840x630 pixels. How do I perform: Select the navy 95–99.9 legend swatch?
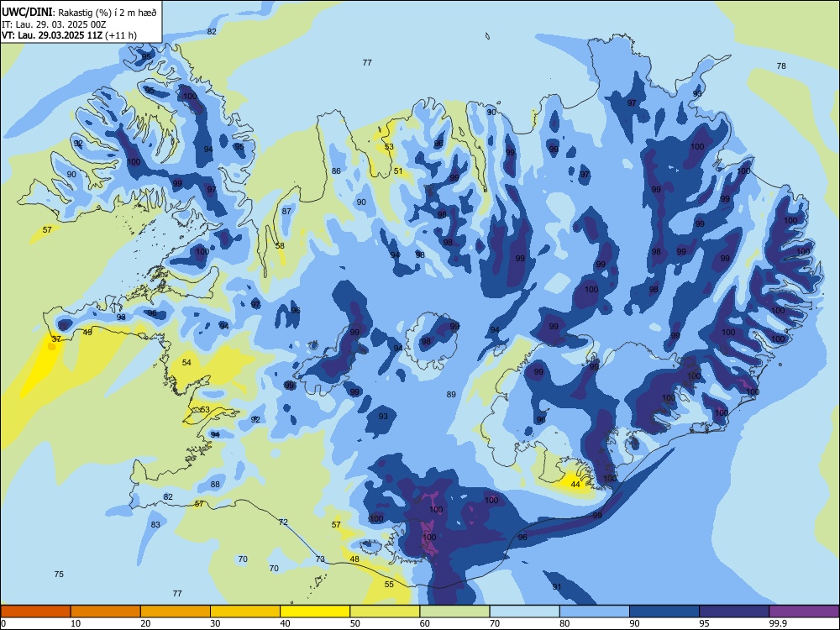click(x=734, y=612)
